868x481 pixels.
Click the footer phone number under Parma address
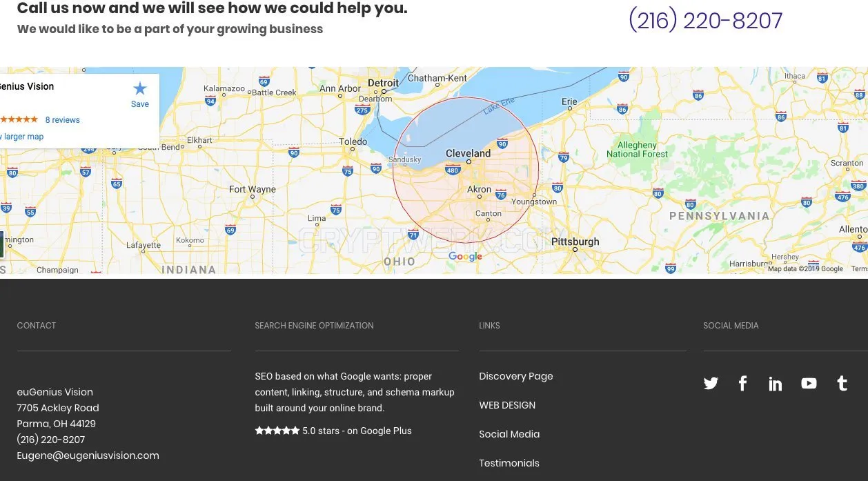51,440
